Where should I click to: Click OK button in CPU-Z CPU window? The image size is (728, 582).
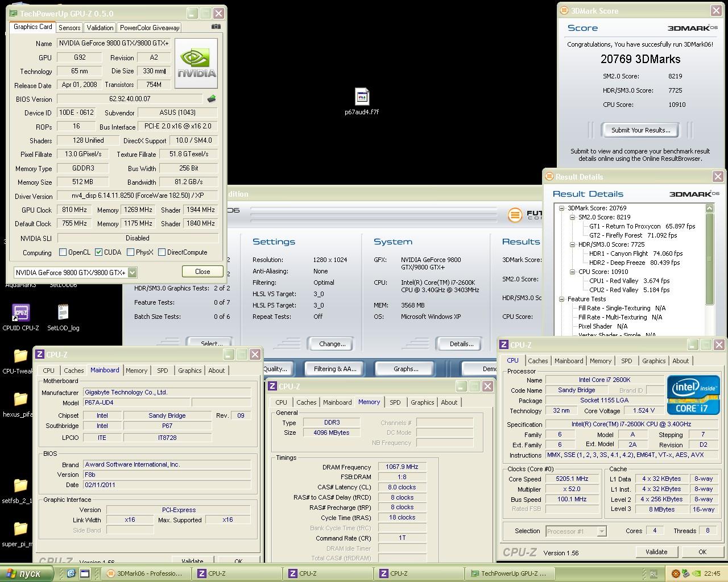point(702,552)
